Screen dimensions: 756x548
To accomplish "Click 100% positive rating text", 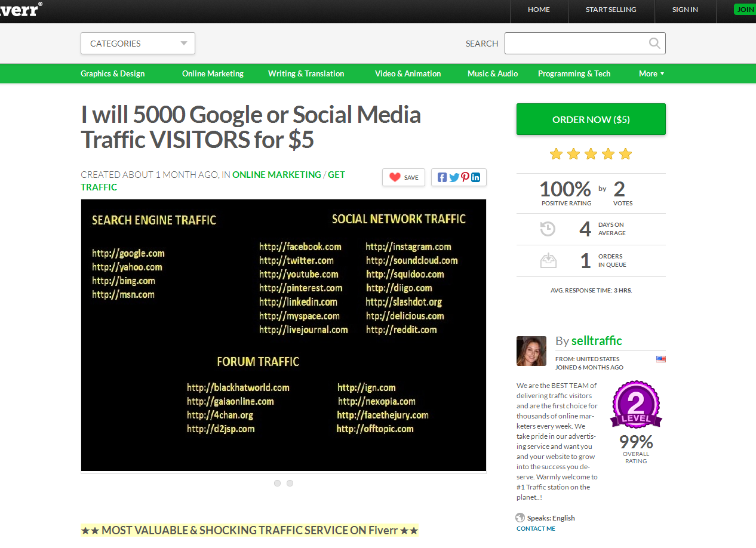I will [566, 193].
